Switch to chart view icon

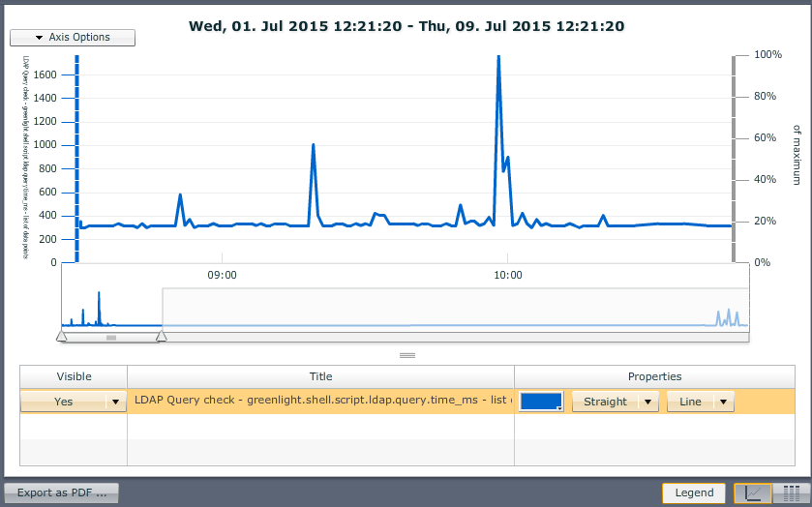[x=753, y=492]
